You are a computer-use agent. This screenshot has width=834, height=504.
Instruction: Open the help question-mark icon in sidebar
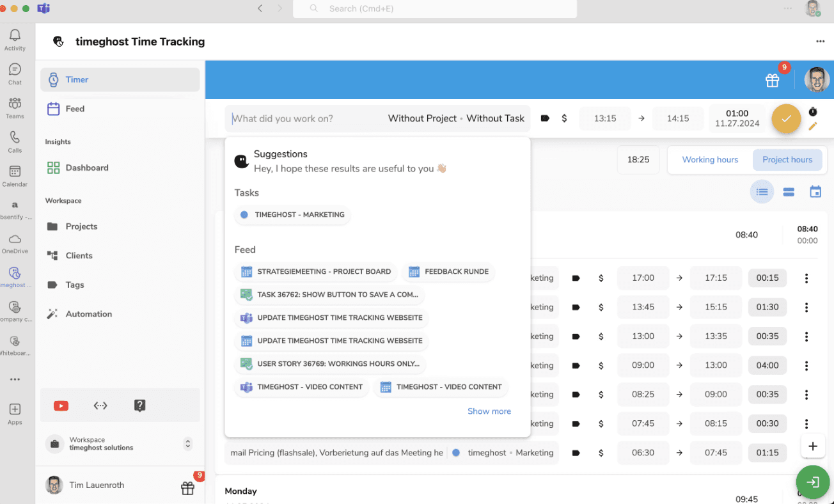140,406
